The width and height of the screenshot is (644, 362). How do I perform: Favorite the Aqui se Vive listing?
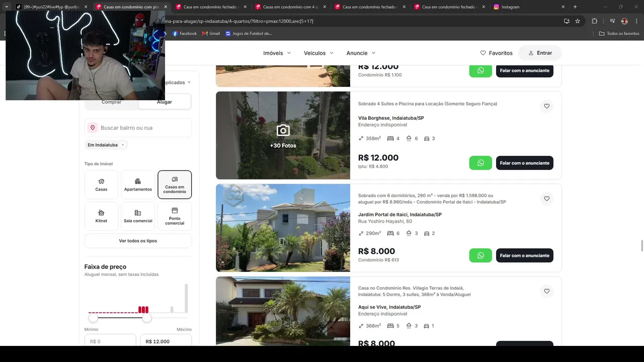(547, 291)
